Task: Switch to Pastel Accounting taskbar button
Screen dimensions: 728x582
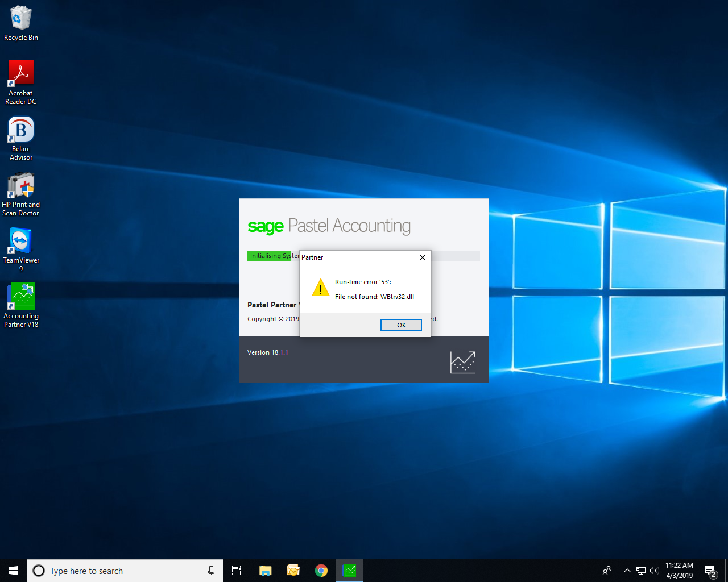Action: pyautogui.click(x=349, y=571)
